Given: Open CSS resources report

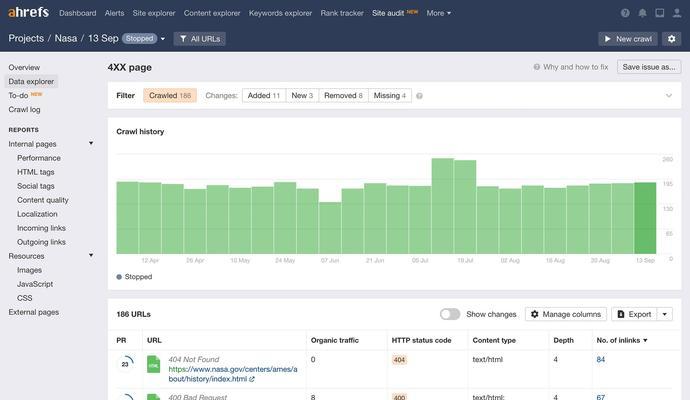Looking at the screenshot, I should pyautogui.click(x=25, y=298).
